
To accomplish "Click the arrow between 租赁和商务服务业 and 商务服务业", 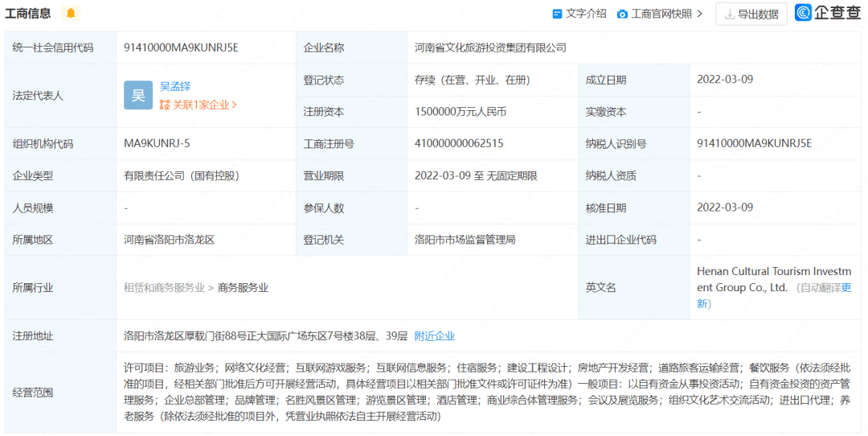I will (x=211, y=288).
